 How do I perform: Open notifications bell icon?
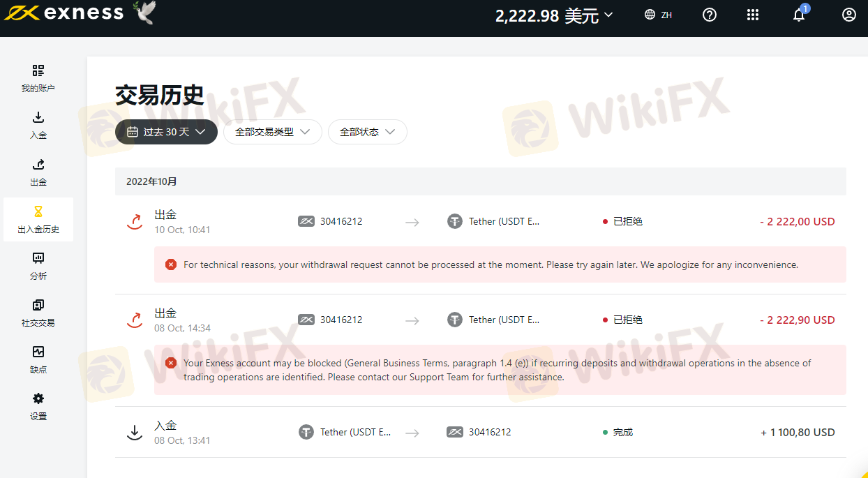point(800,15)
